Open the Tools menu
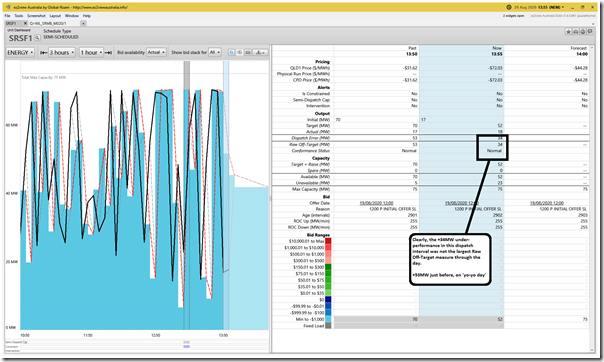The height and width of the screenshot is (362, 604). (x=19, y=16)
